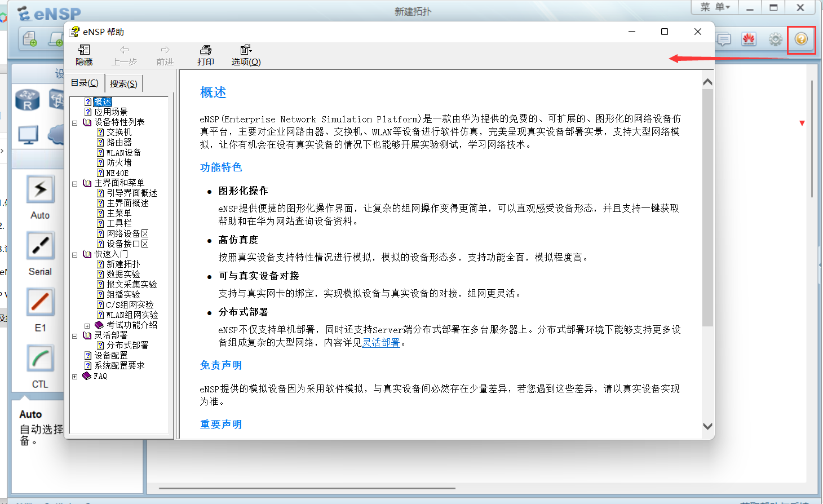Open the 网络设备区 help topic

coord(127,233)
